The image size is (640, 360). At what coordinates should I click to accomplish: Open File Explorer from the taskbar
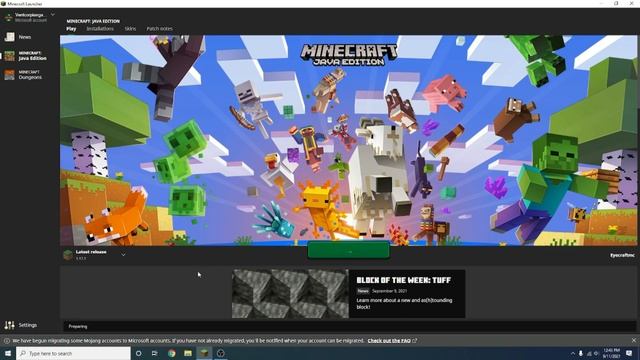click(x=188, y=353)
